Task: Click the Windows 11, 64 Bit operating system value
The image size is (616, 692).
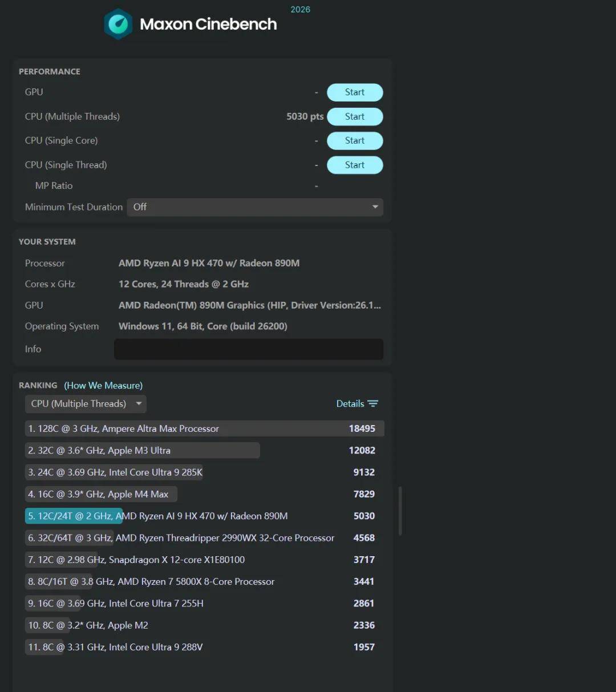Action: pos(203,326)
